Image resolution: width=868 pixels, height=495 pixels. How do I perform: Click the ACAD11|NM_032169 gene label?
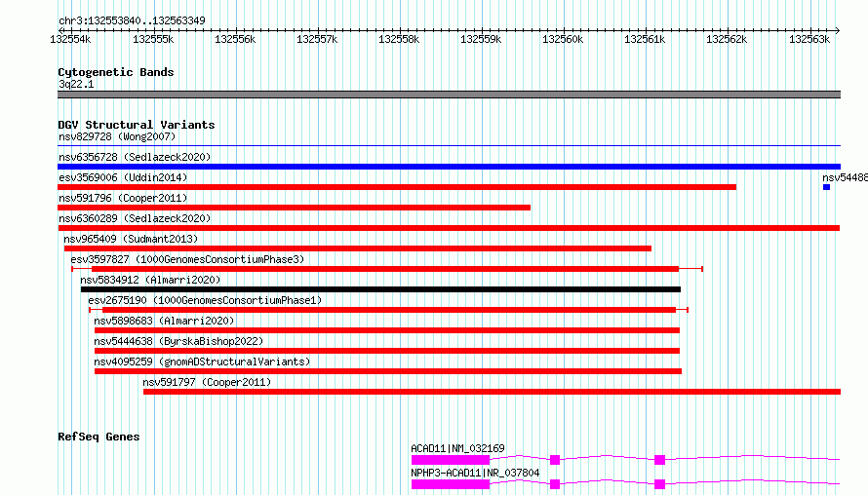pos(457,448)
